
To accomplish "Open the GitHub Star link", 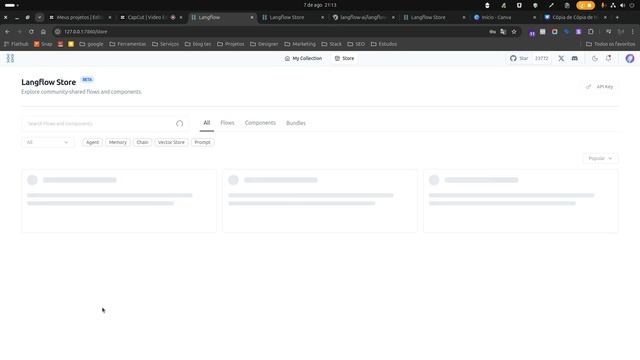I will [519, 58].
